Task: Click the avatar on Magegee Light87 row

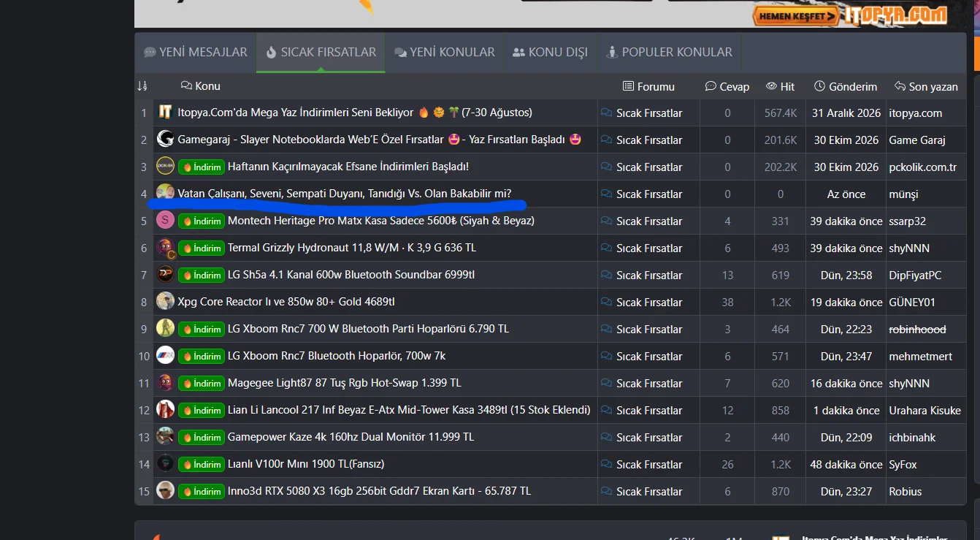Action: tap(165, 383)
